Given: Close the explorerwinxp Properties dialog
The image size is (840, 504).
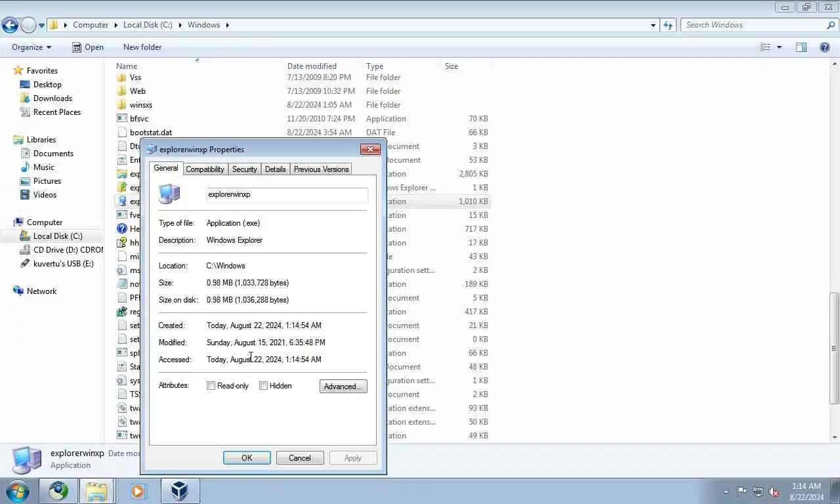Looking at the screenshot, I should [x=370, y=150].
